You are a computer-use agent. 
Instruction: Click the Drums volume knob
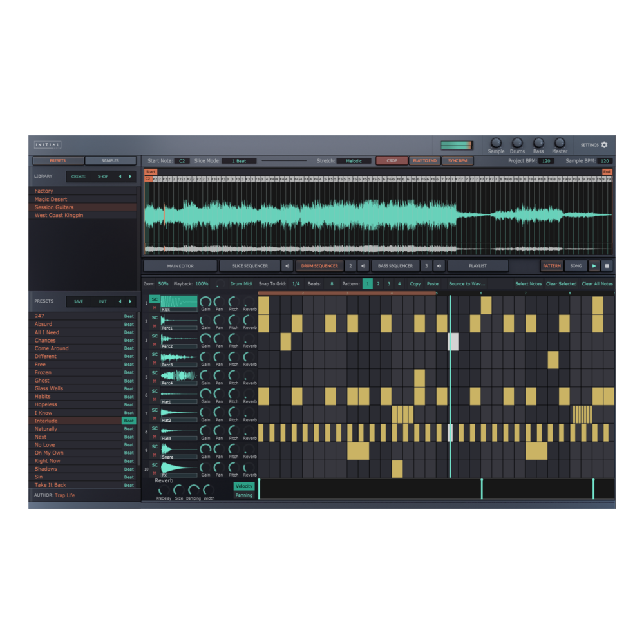517,142
